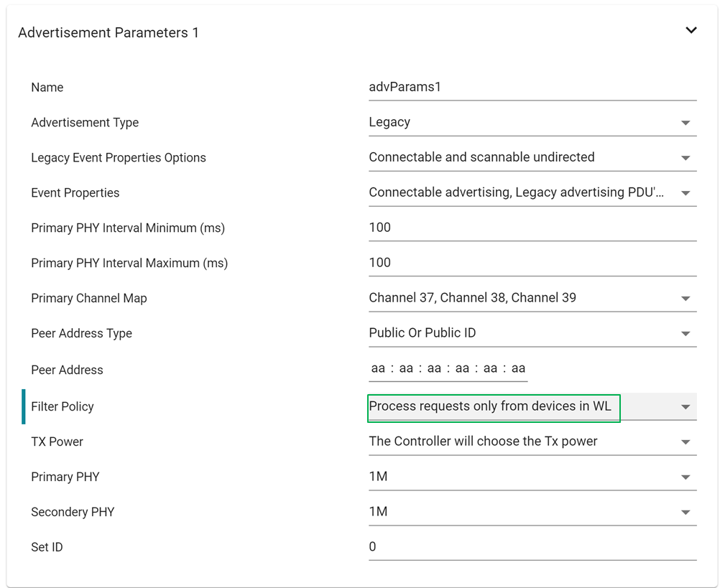Click the Advertisement Parameters 1 header title
The image size is (725, 588).
click(108, 33)
